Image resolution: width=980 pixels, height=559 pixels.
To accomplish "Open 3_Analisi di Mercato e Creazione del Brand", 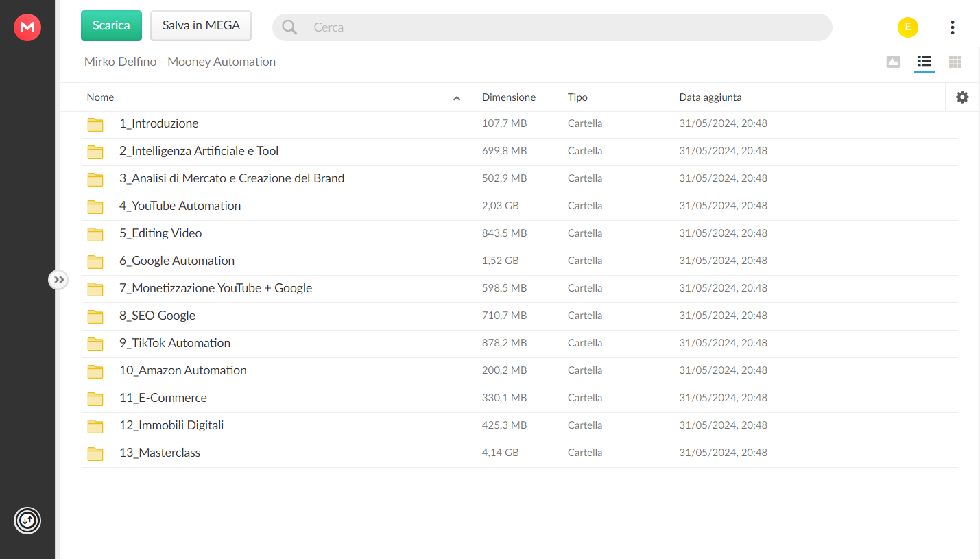I will [232, 178].
